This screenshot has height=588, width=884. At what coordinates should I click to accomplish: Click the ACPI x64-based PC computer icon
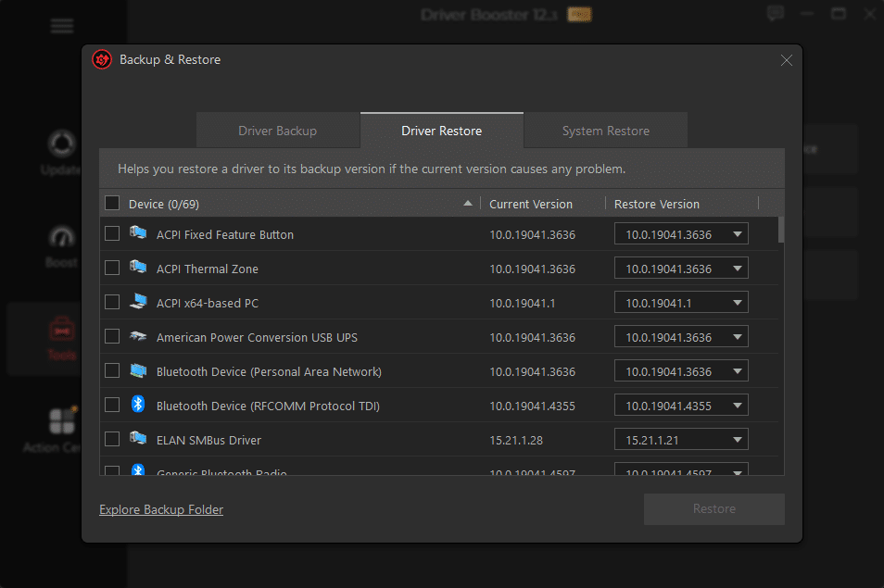[138, 301]
